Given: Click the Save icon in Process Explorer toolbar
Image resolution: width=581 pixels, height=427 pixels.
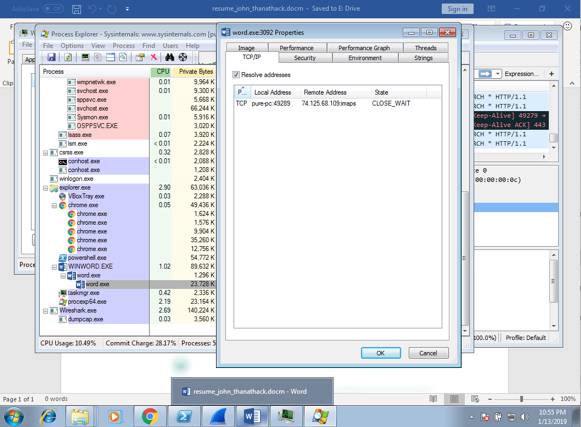Looking at the screenshot, I should coord(52,57).
